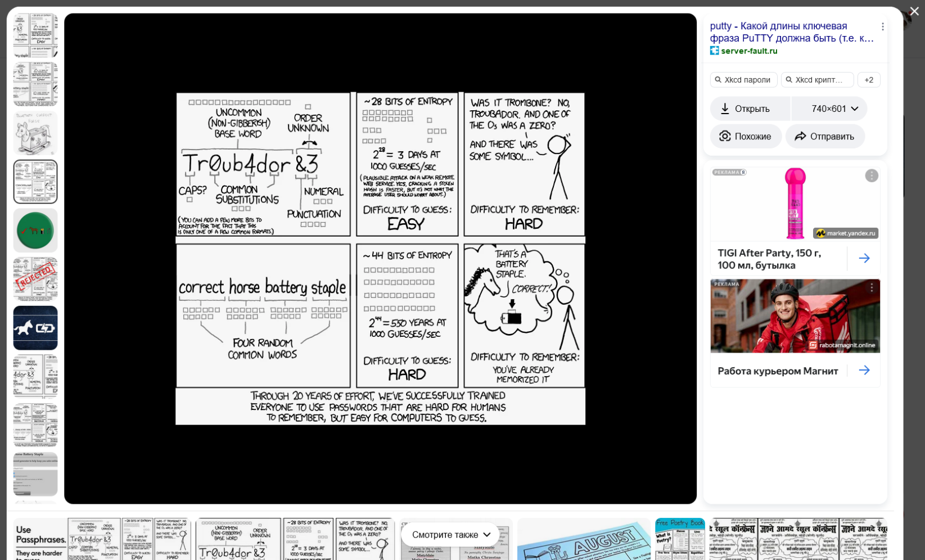Expand the 'Смотрите также' dropdown
925x560 pixels.
[x=451, y=535]
